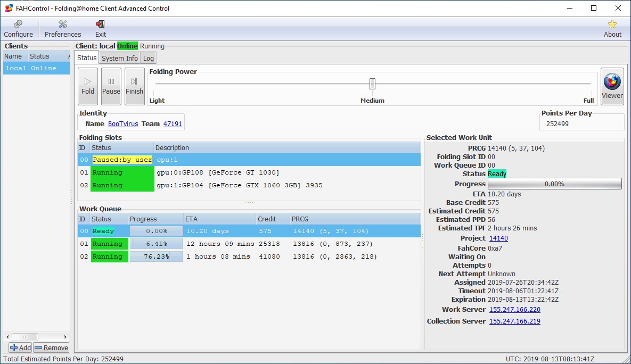Viewport: 631px width, 364px height.
Task: Add a new client with Add button
Action: [21, 348]
